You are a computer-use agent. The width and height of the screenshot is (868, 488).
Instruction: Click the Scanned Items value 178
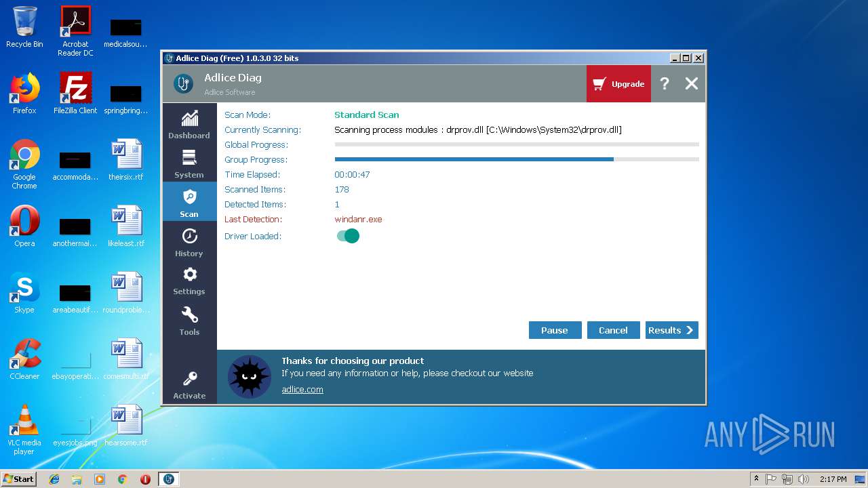(342, 190)
